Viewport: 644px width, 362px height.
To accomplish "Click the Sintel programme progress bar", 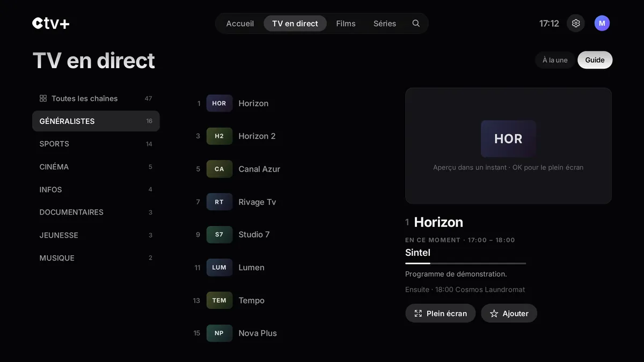I will pyautogui.click(x=465, y=263).
